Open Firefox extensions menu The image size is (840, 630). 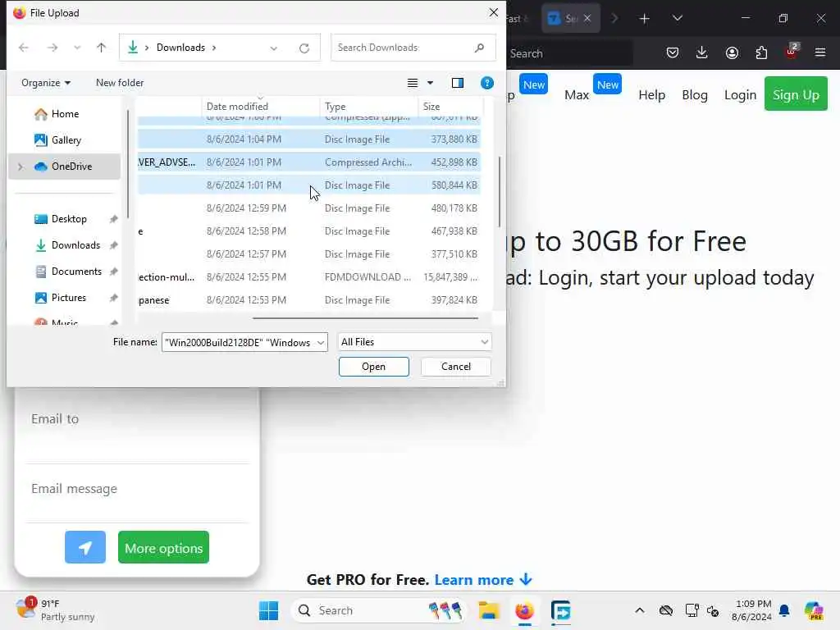pos(761,52)
